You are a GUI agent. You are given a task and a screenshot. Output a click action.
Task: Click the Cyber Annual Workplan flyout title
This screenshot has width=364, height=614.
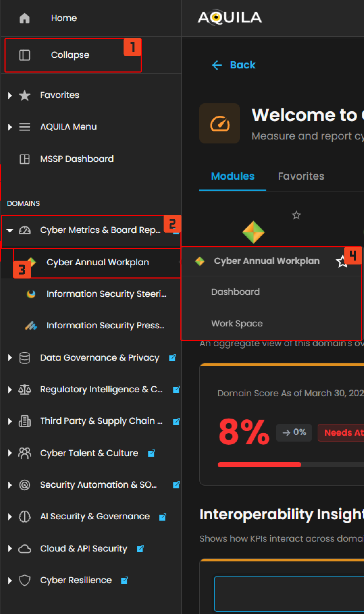267,261
